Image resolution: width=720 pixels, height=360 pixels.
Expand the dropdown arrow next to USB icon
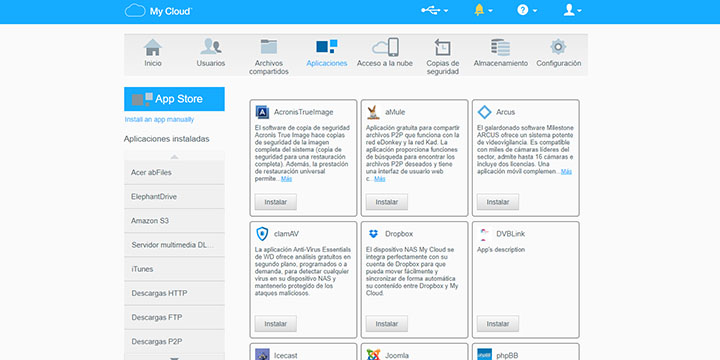[446, 11]
